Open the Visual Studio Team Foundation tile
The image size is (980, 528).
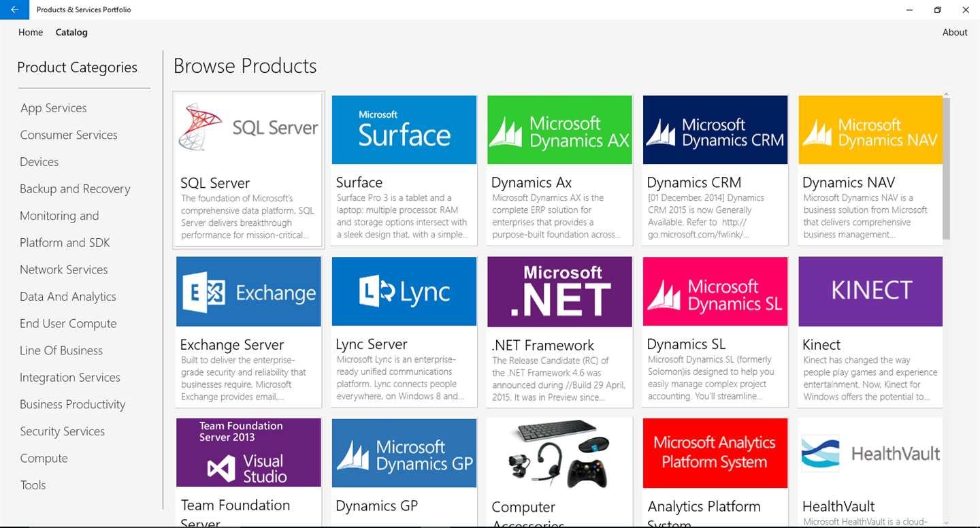point(248,452)
